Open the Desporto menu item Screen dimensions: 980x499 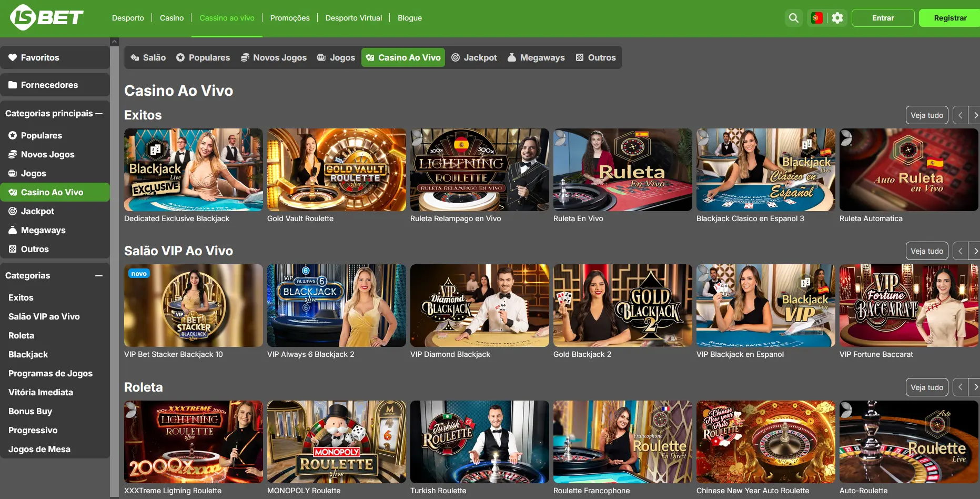[128, 18]
